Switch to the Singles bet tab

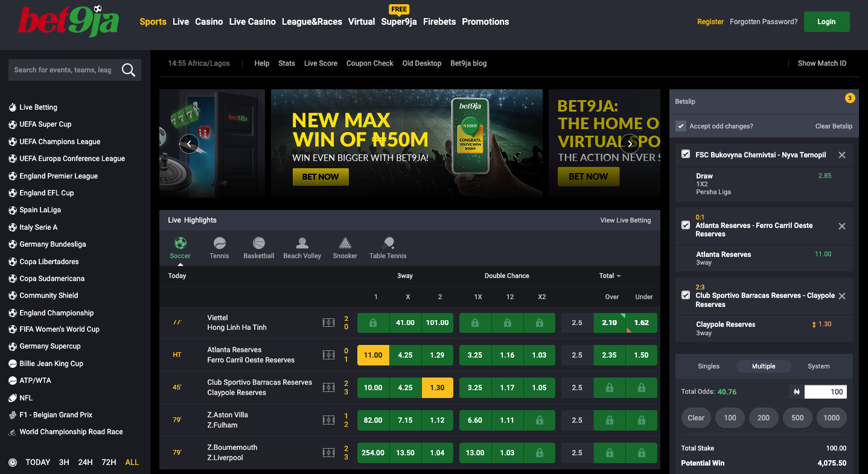(x=709, y=366)
